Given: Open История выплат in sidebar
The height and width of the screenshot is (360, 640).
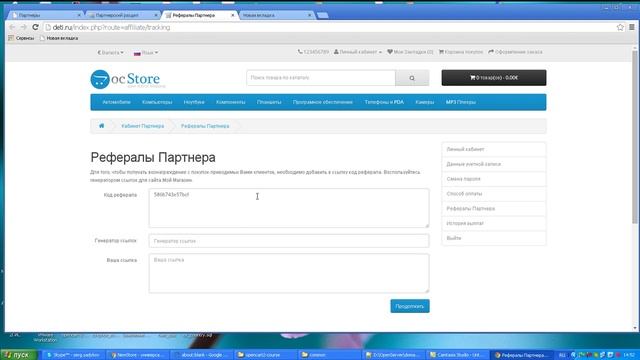Looking at the screenshot, I should coord(494,223).
